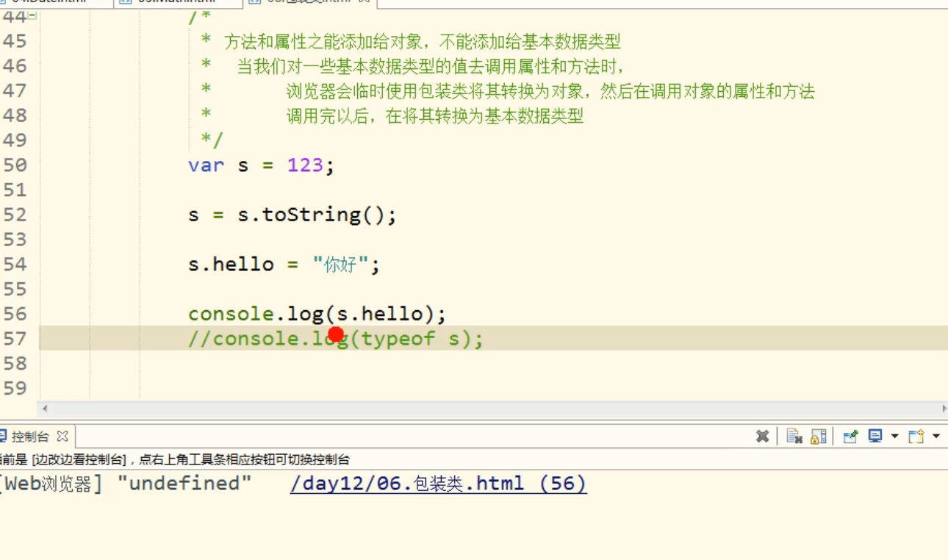Click the commented '//console.log(typeof s);' line
948x560 pixels.
[335, 339]
